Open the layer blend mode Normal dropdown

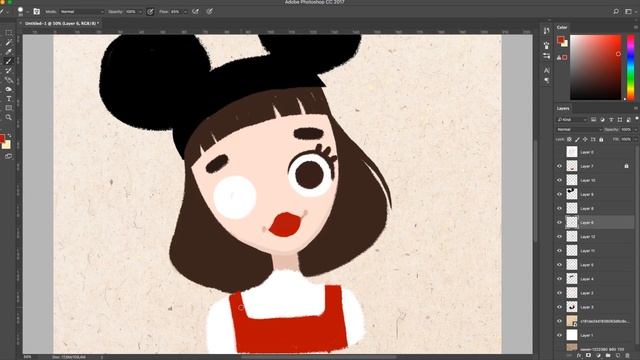[580, 129]
